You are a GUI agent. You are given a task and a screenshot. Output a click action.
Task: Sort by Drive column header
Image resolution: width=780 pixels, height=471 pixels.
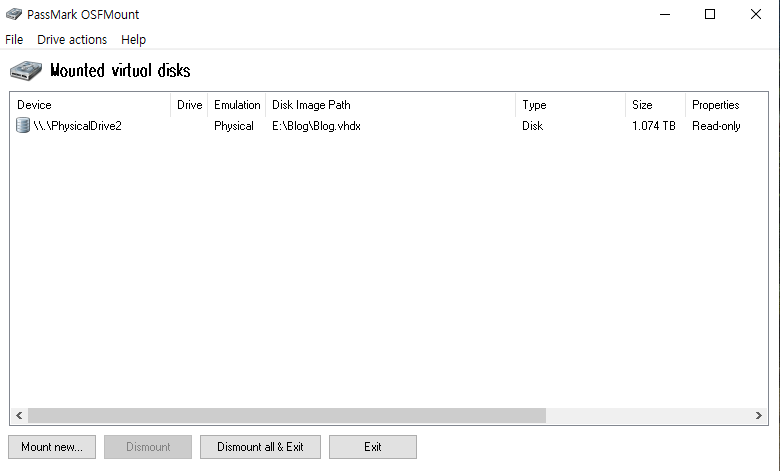coord(189,105)
